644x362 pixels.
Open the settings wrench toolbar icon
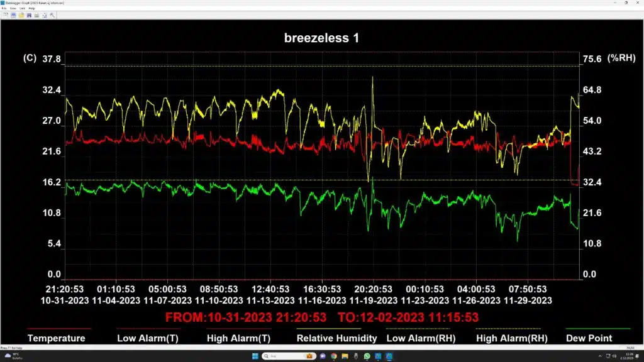point(53,15)
